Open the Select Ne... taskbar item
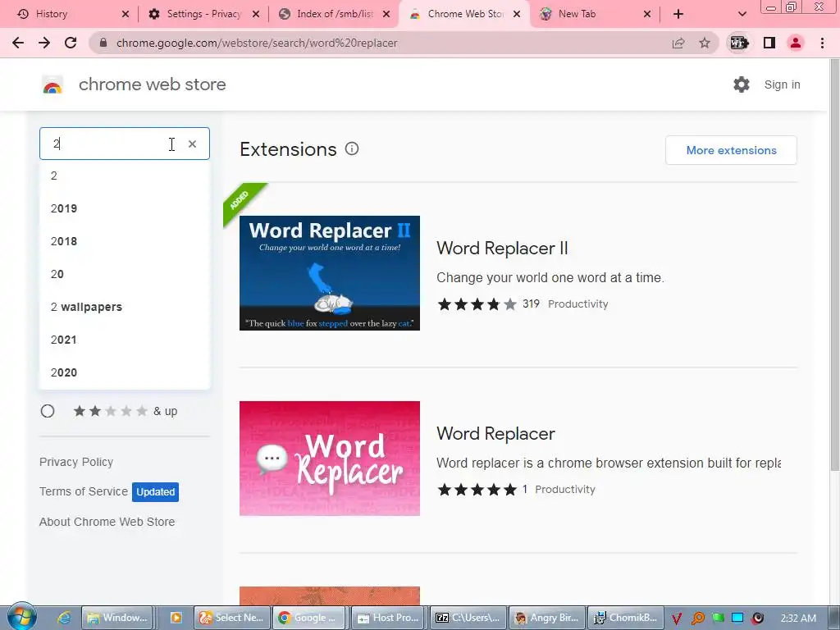Viewport: 840px width, 630px height. [x=232, y=618]
